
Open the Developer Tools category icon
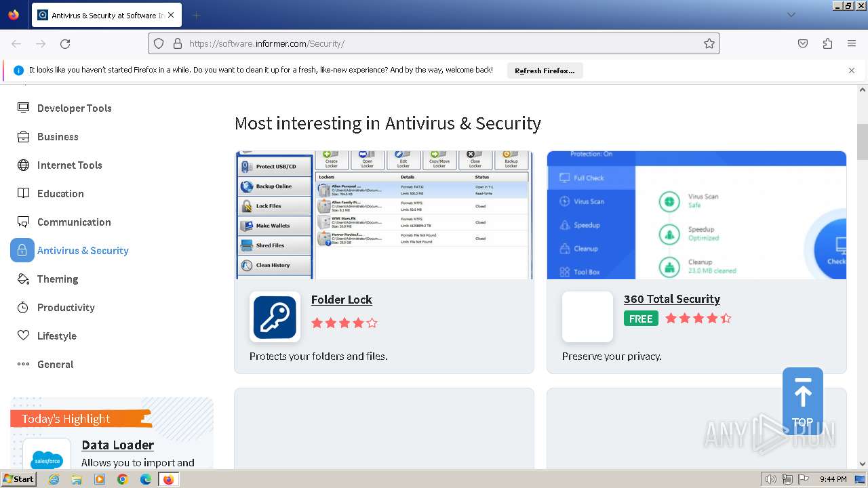(23, 108)
